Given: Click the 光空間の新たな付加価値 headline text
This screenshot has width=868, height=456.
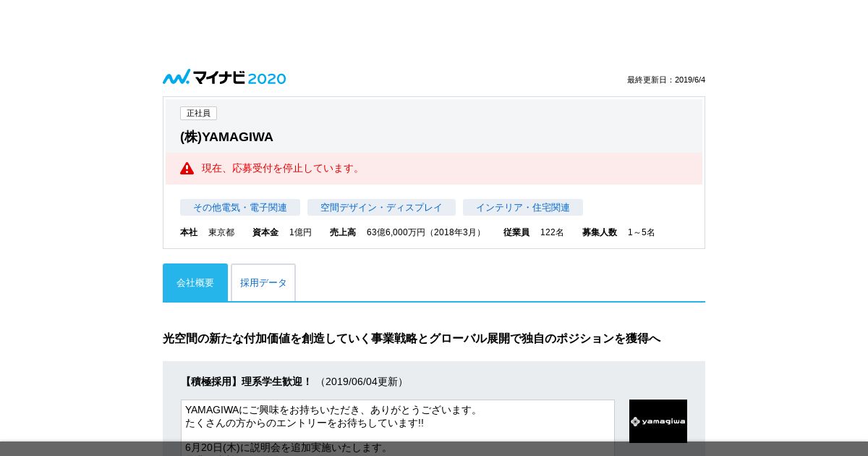Looking at the screenshot, I should [x=412, y=338].
